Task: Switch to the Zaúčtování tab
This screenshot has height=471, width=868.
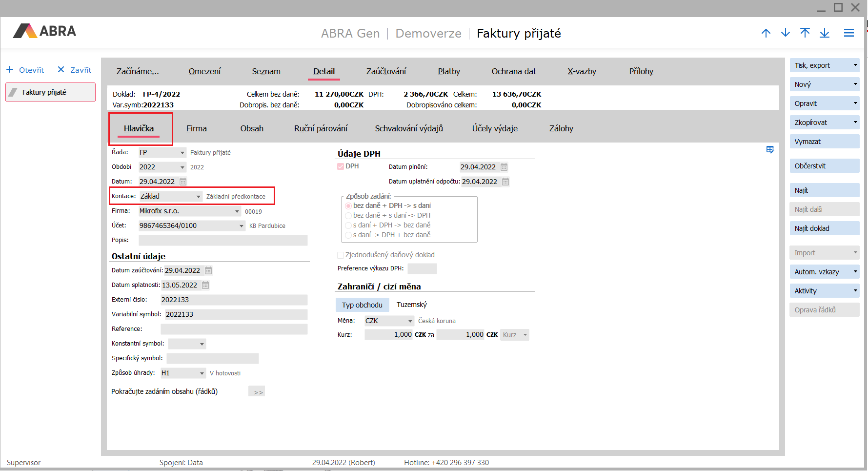Action: coord(386,71)
